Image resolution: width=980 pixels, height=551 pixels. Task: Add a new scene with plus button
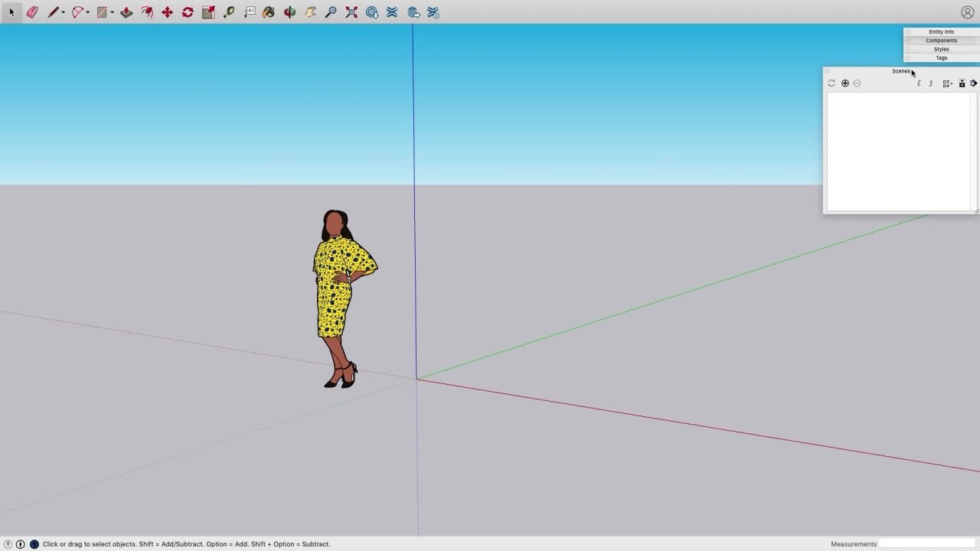point(845,83)
